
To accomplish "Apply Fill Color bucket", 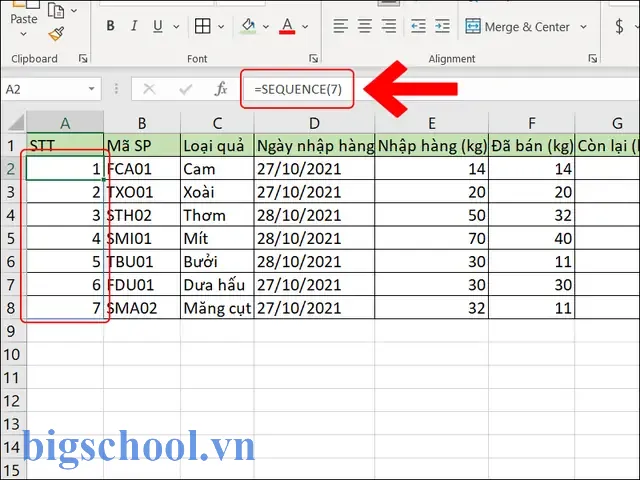I will tap(248, 26).
